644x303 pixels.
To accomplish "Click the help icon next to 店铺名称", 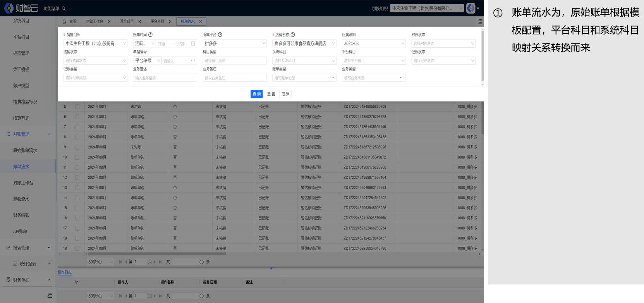I will pos(293,35).
